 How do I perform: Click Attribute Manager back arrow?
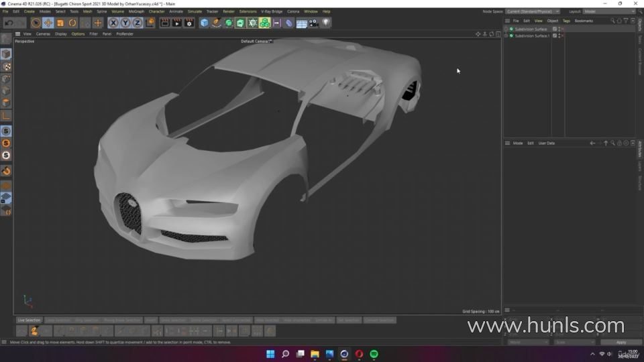592,143
